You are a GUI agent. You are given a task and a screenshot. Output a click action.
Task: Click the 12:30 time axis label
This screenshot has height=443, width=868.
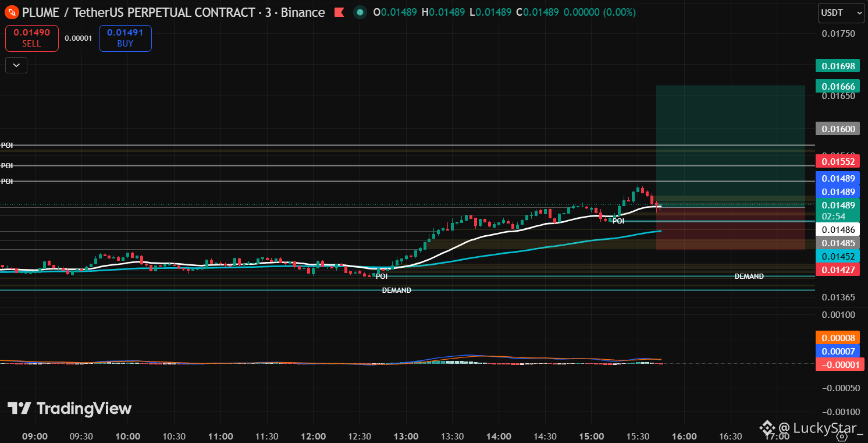tap(360, 437)
